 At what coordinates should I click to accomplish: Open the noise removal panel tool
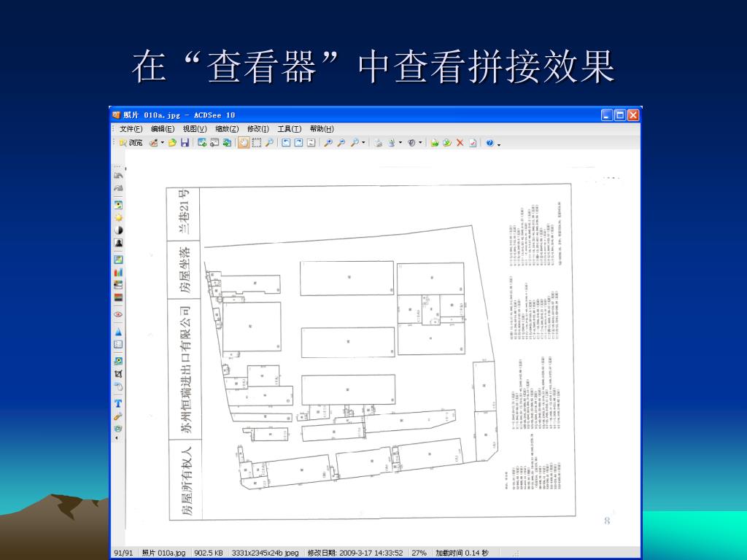click(x=118, y=344)
